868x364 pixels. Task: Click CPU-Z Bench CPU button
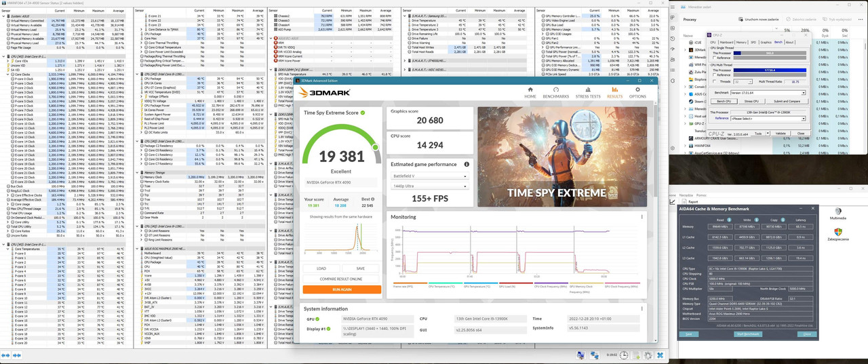click(724, 101)
